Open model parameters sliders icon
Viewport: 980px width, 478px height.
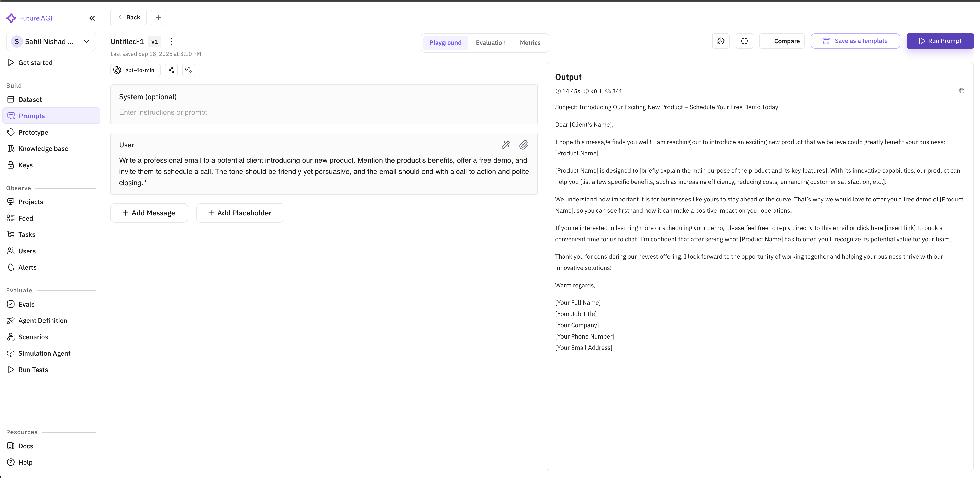(171, 70)
